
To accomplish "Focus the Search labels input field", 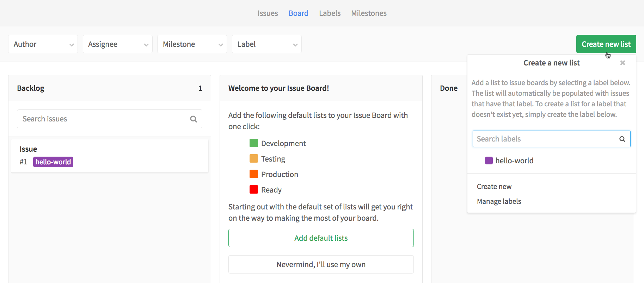I will tap(551, 139).
